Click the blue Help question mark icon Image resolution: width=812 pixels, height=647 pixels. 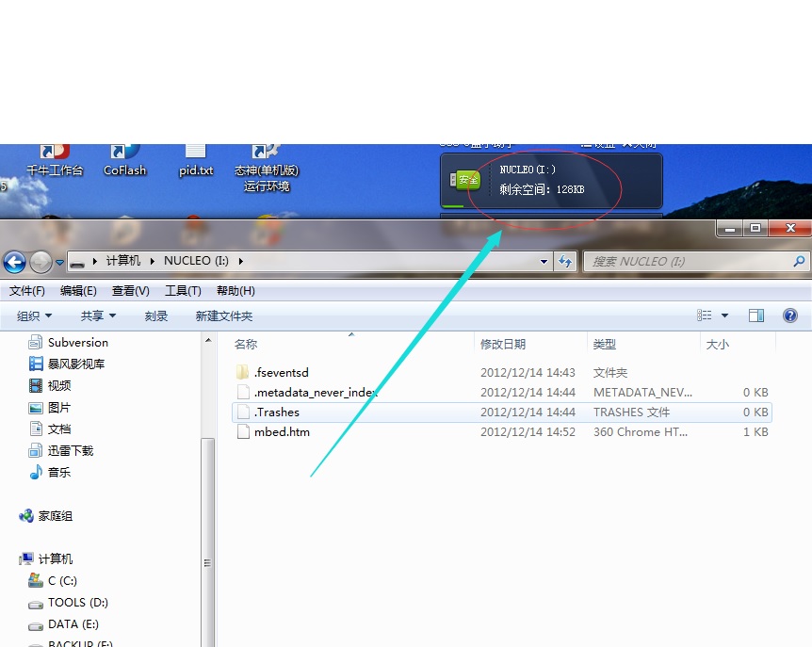[x=790, y=315]
